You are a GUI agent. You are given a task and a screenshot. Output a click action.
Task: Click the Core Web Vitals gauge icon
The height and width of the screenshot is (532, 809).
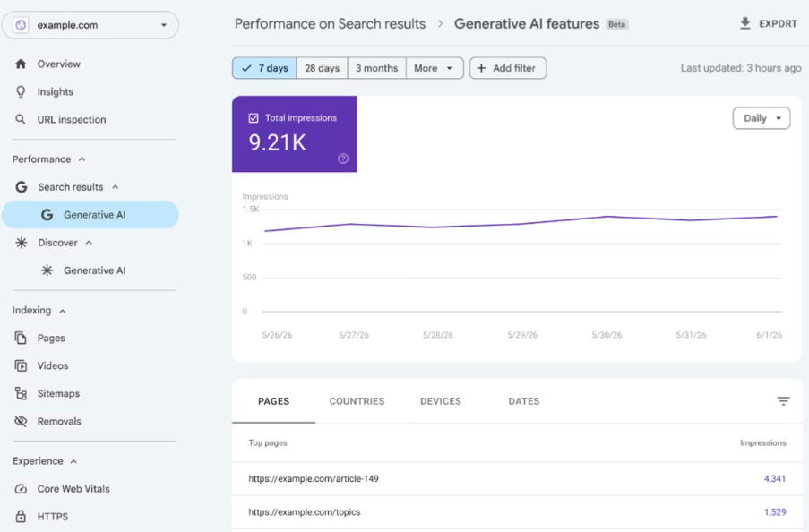point(21,489)
